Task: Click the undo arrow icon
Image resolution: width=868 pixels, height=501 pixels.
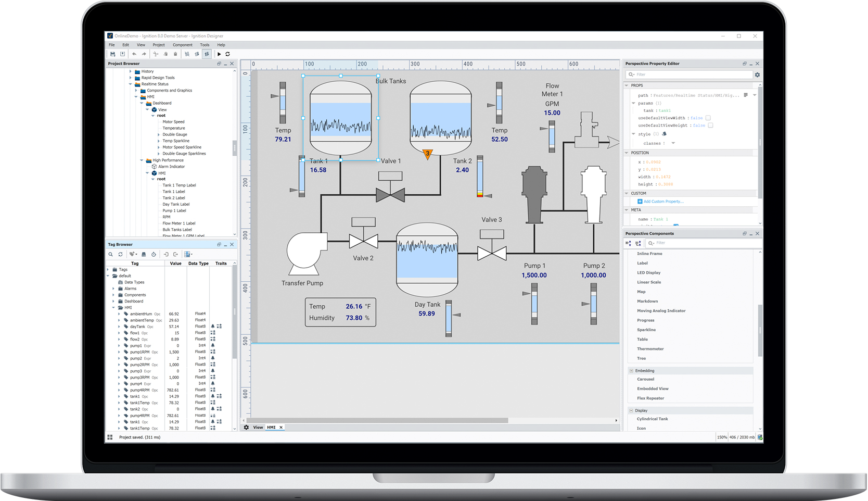Action: tap(134, 54)
